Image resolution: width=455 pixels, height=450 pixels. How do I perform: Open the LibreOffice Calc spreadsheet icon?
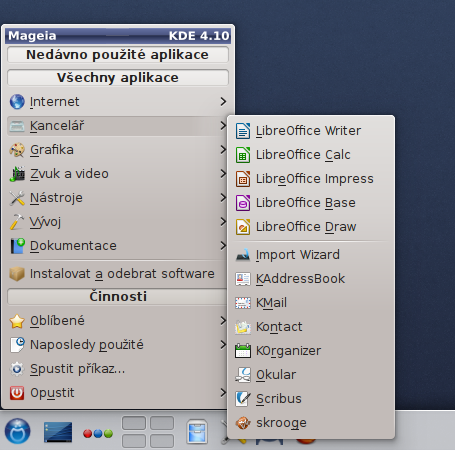243,155
